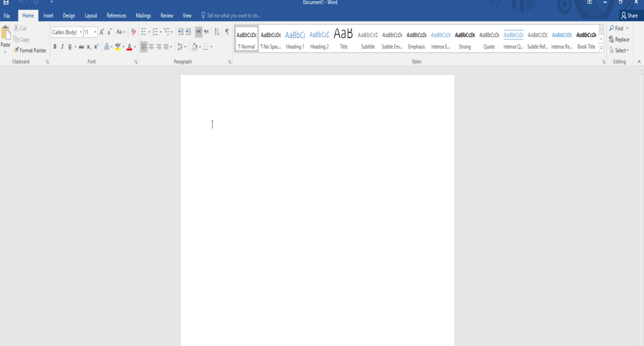644x346 pixels.
Task: Expand the line spacing options dropdown
Action: 185,47
